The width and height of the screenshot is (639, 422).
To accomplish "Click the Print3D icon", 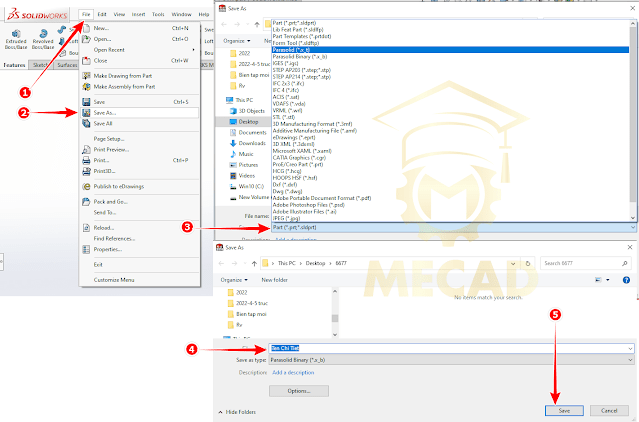I will pos(86,171).
